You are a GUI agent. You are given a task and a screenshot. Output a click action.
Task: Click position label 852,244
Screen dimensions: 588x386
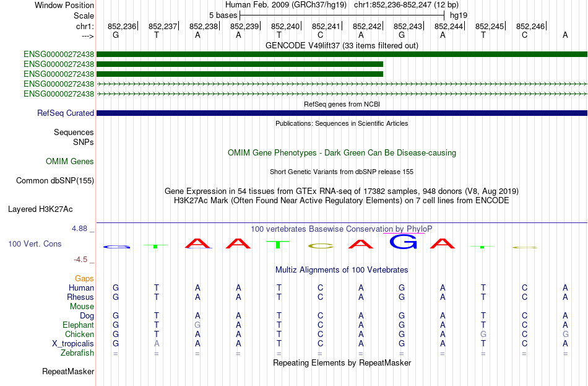pyautogui.click(x=449, y=26)
